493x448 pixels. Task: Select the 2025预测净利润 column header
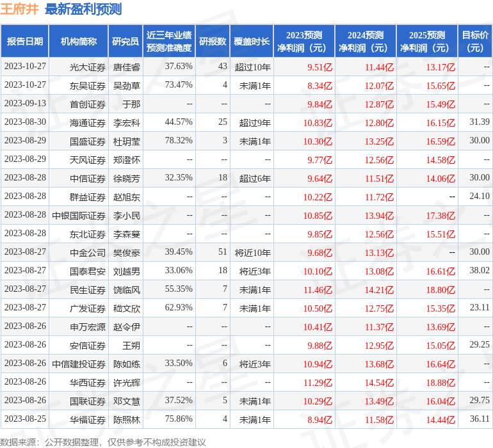point(427,41)
